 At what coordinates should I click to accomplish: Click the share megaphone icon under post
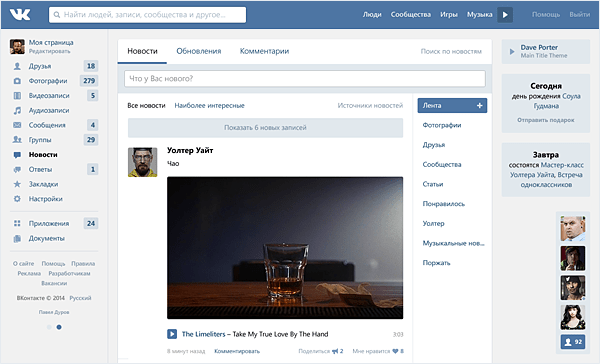click(x=335, y=351)
